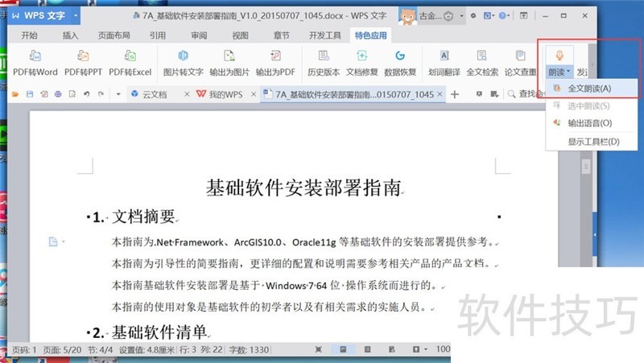Image resolution: width=644 pixels, height=363 pixels.
Task: Switch to the 页面布局 tab
Action: (114, 35)
